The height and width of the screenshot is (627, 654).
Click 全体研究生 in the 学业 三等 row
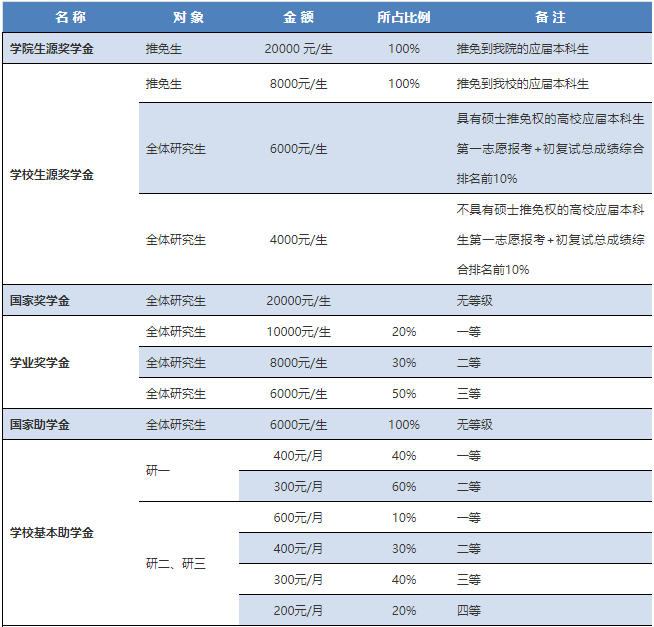coord(176,393)
